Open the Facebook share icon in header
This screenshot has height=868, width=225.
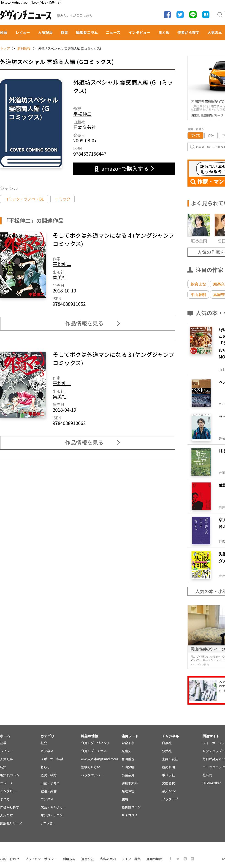tap(167, 14)
